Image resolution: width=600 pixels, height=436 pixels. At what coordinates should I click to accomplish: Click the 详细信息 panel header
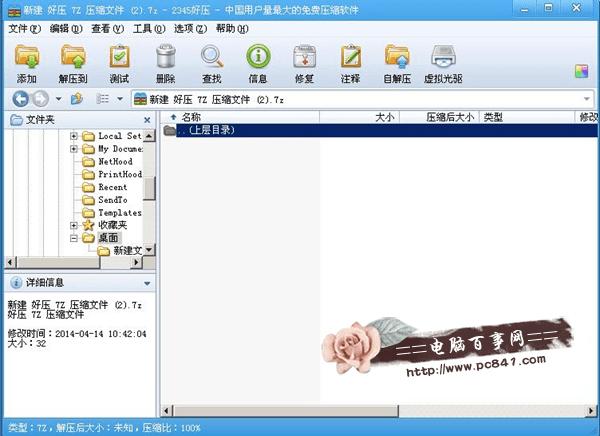coord(80,283)
